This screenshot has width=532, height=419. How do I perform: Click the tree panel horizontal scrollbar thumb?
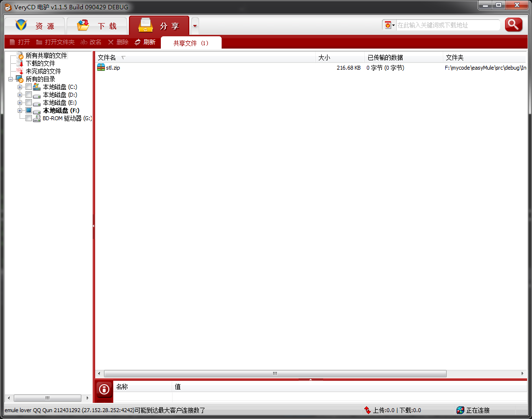[x=48, y=398]
